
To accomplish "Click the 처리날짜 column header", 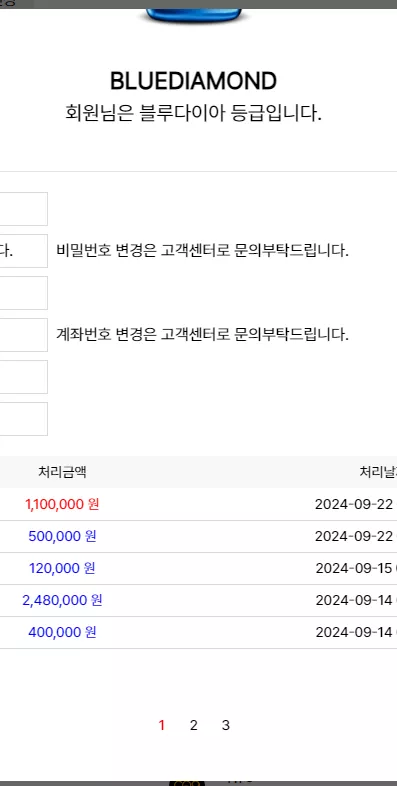I will [378, 472].
